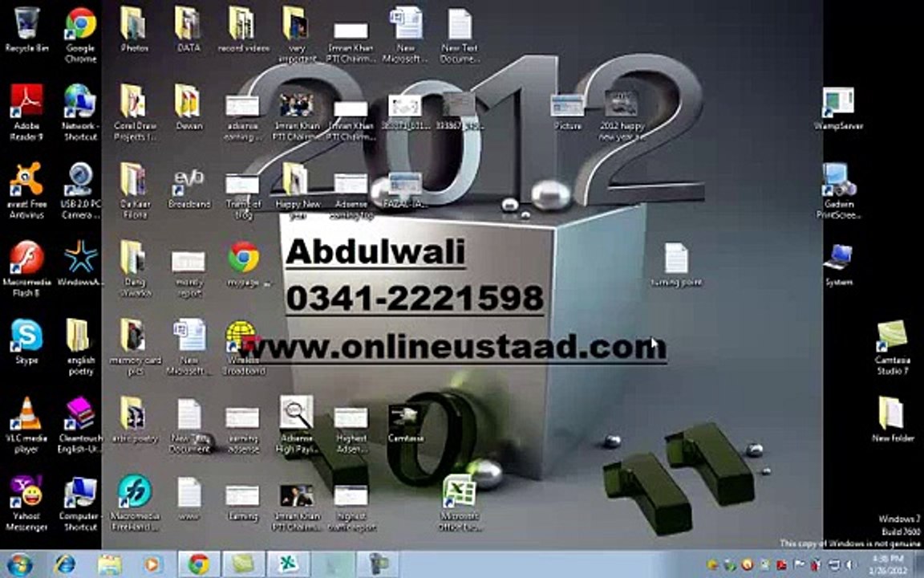Open the Microsoft Office Excel shortcut
The height and width of the screenshot is (578, 924).
click(x=460, y=503)
